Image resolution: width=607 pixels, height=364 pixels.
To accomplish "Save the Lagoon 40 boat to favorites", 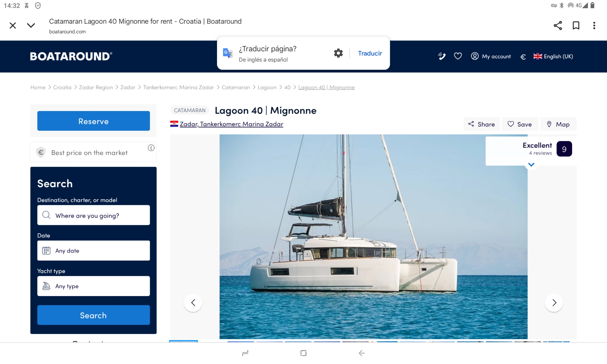I will 520,124.
